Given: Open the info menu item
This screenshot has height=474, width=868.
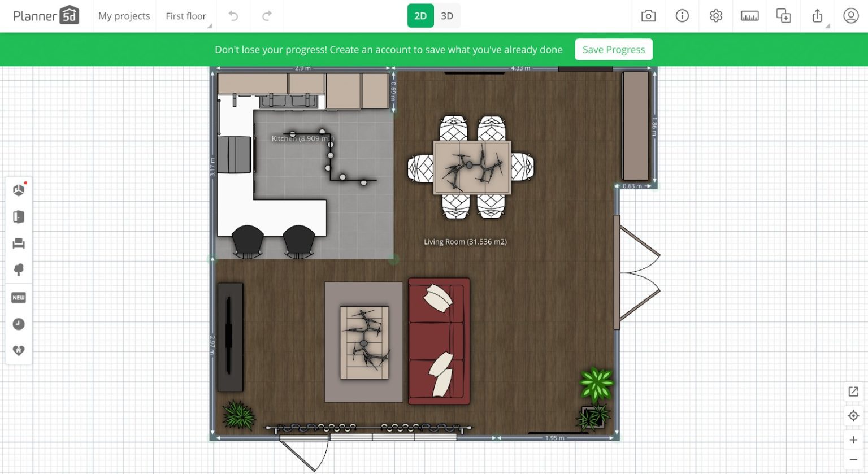Looking at the screenshot, I should pyautogui.click(x=682, y=16).
